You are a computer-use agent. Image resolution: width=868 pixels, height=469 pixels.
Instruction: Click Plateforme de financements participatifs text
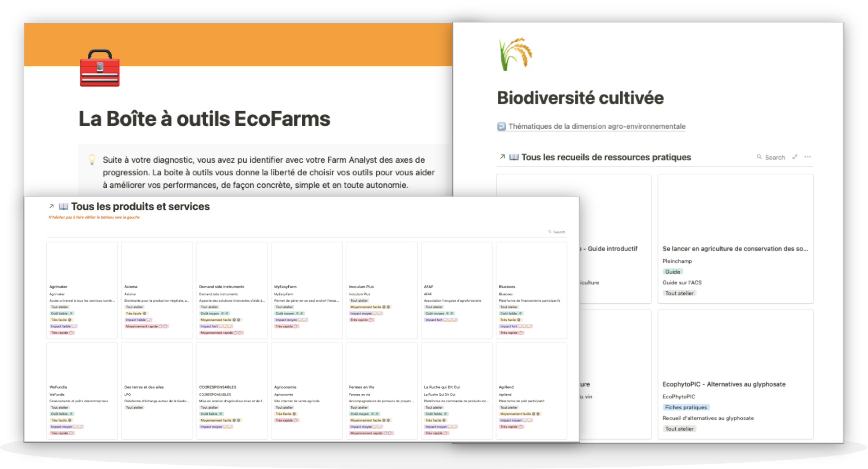pyautogui.click(x=529, y=301)
